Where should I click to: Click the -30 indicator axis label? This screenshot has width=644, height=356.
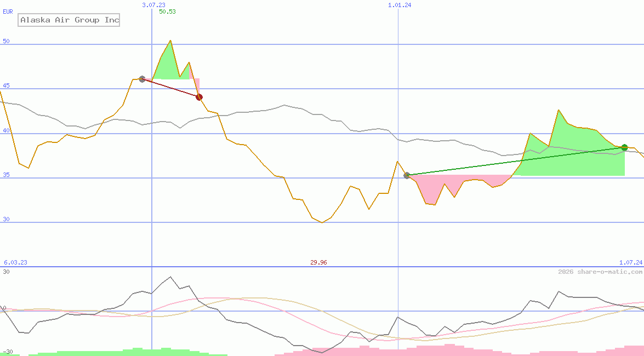8,352
